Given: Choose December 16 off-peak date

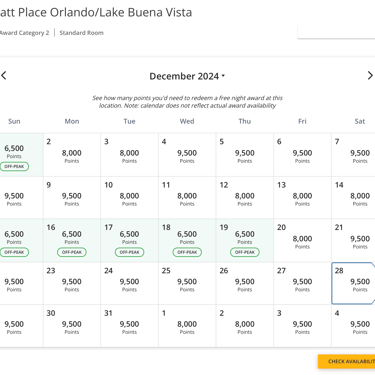Looking at the screenshot, I should tap(72, 240).
